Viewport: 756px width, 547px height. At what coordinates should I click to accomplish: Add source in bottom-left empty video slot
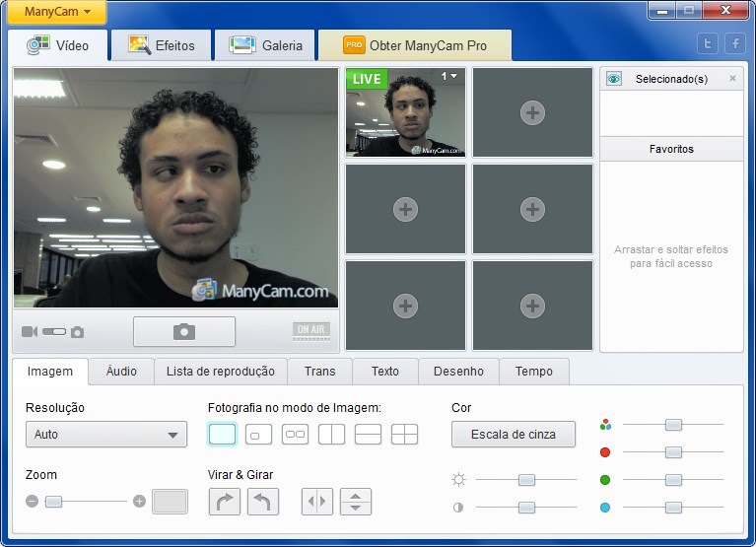pyautogui.click(x=405, y=306)
